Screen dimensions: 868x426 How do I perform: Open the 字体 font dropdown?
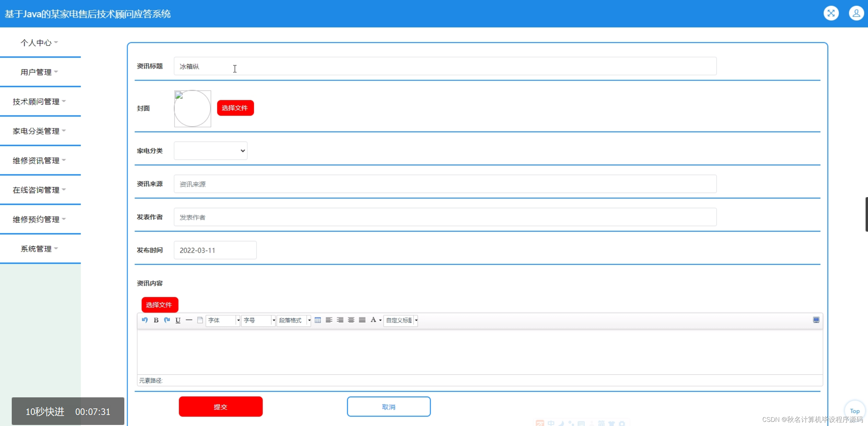(x=223, y=320)
